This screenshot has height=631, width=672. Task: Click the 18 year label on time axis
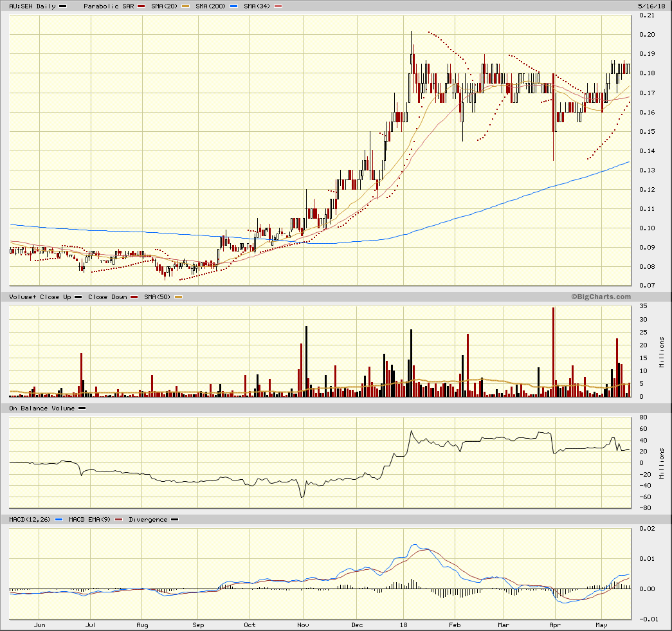403,625
